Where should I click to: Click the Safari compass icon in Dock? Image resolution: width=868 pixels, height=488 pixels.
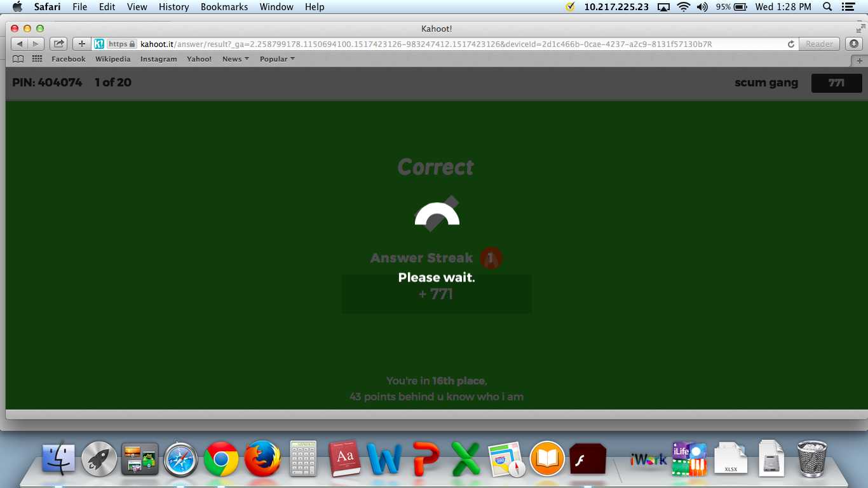tap(180, 459)
